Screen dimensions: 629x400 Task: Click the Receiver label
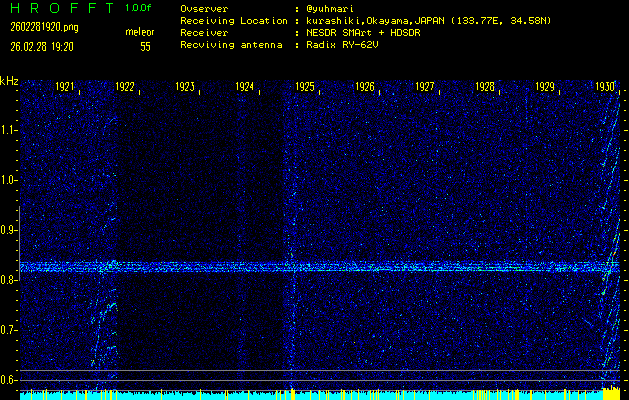point(204,33)
